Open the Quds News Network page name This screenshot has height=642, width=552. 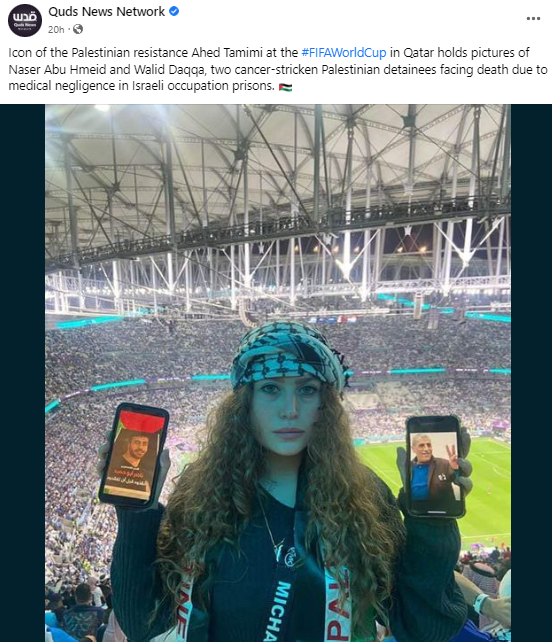(x=106, y=11)
